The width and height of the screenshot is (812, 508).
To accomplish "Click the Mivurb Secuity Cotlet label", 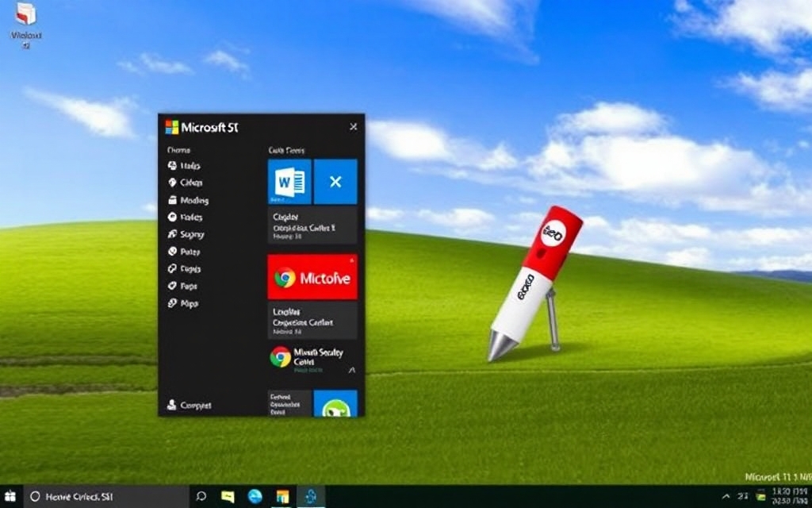I will pyautogui.click(x=318, y=356).
